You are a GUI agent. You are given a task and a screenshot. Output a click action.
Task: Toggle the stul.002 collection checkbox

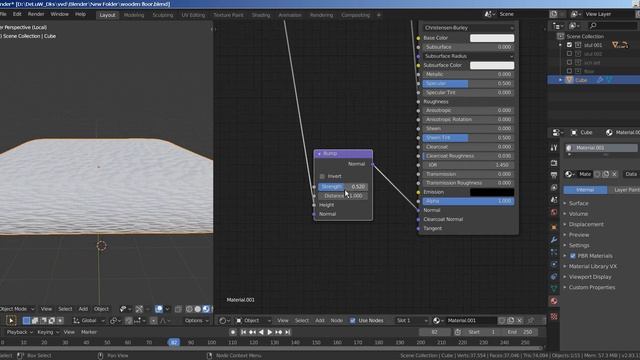[x=569, y=53]
